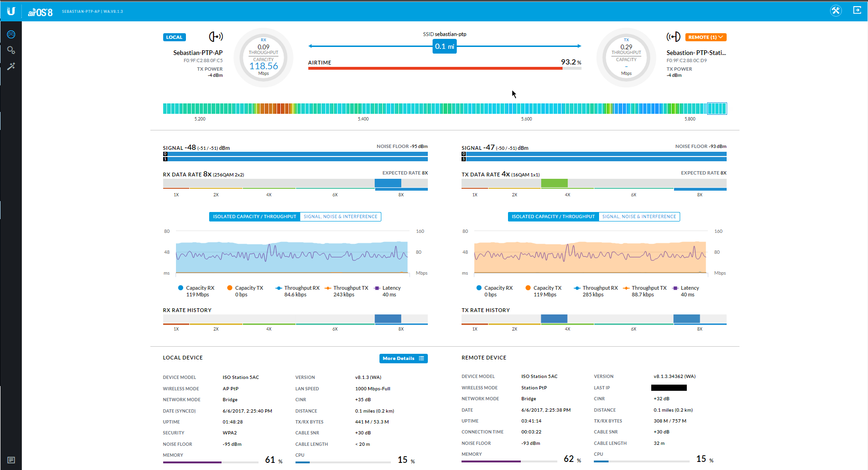Click the 0.1 mi distance indicator
Image resolution: width=868 pixels, height=470 pixels.
(x=444, y=46)
